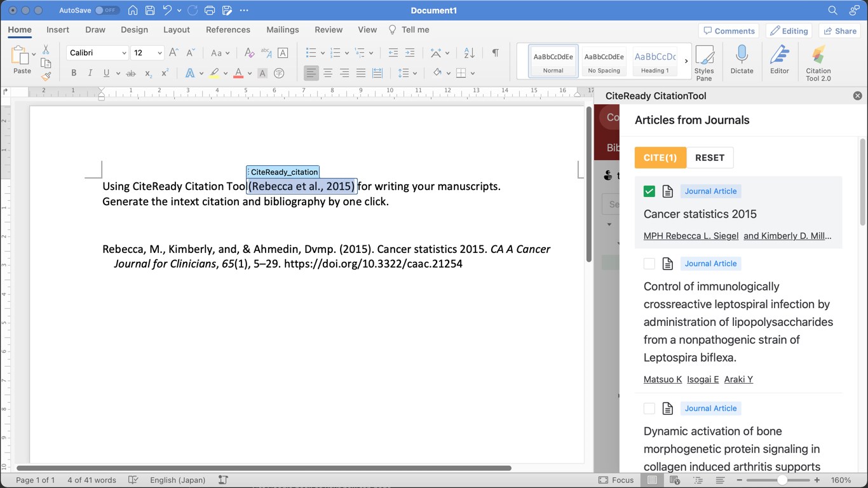The image size is (868, 488).
Task: Click the Format Painter brush icon
Action: [46, 76]
